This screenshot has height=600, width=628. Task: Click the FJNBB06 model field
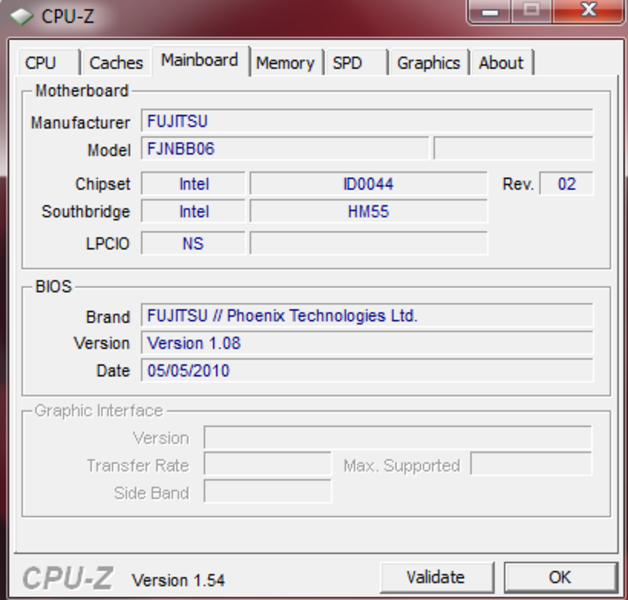[x=285, y=149]
